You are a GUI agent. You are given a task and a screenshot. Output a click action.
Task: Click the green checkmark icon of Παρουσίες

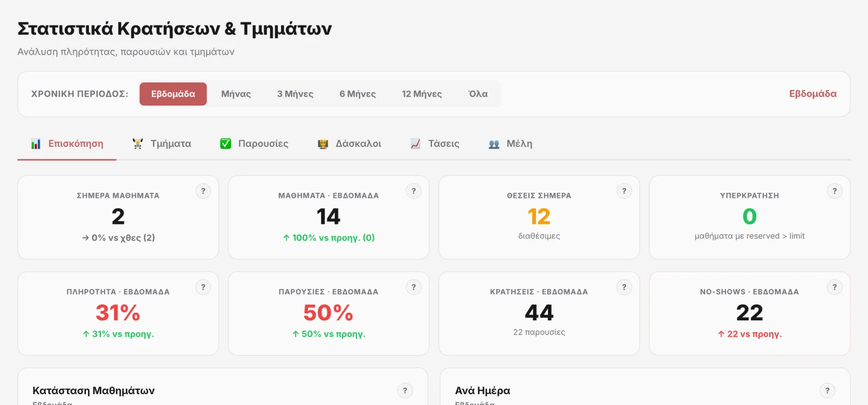pyautogui.click(x=226, y=144)
